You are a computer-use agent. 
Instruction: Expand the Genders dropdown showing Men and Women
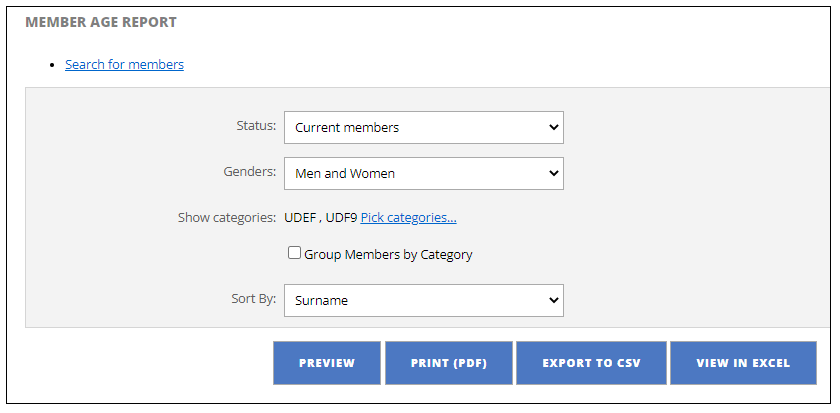click(423, 174)
